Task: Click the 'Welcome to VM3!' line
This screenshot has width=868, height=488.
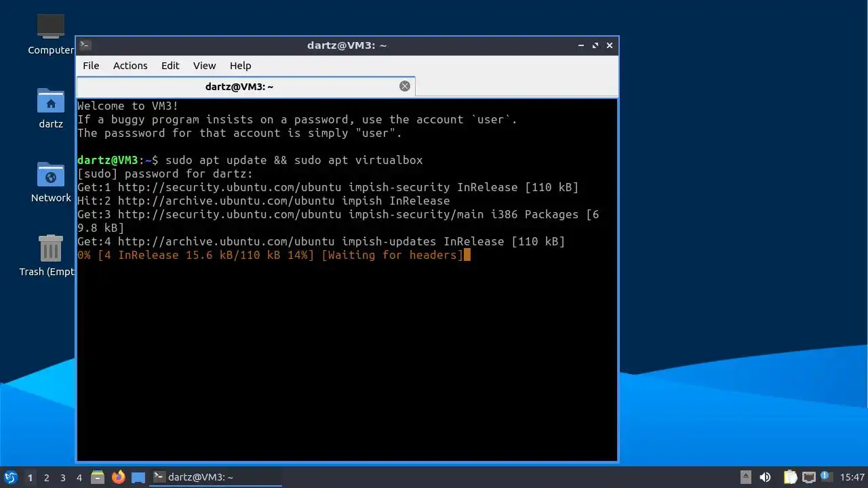Action: 128,106
